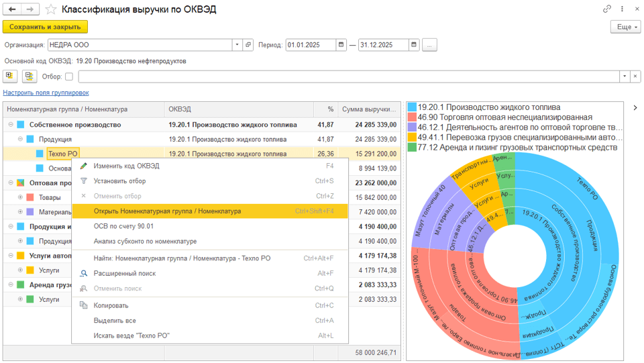Click the Сохранить и закрыть button
This screenshot has width=644, height=363.
[x=45, y=27]
